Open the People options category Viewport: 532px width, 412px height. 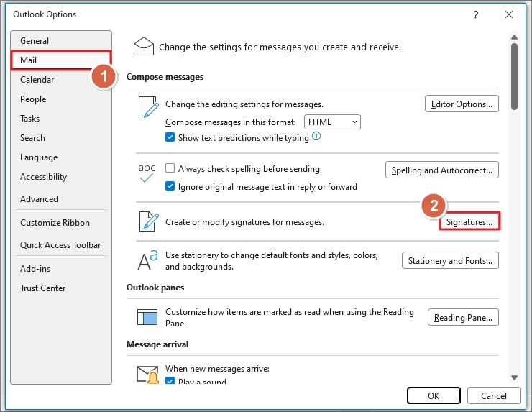tap(61, 99)
